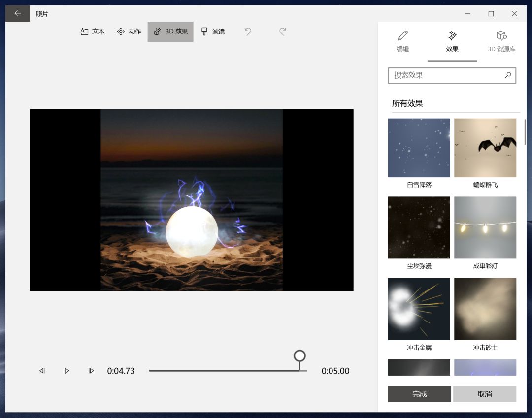Click the back arrow button

tap(18, 14)
